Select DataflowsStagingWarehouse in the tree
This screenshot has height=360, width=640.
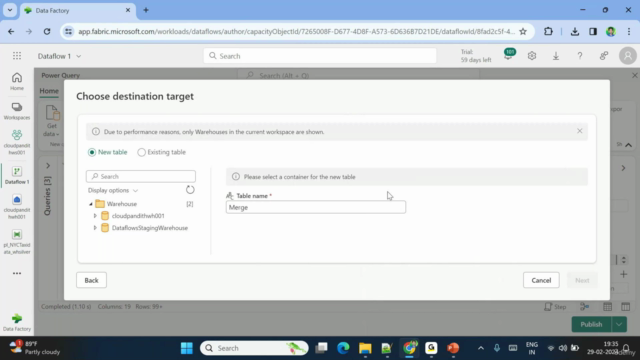pos(150,228)
